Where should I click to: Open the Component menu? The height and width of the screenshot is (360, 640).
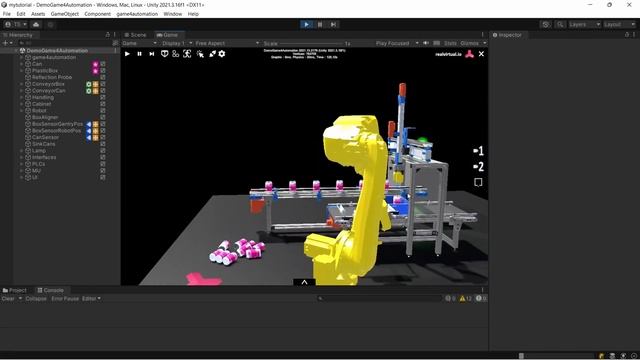[x=97, y=14]
